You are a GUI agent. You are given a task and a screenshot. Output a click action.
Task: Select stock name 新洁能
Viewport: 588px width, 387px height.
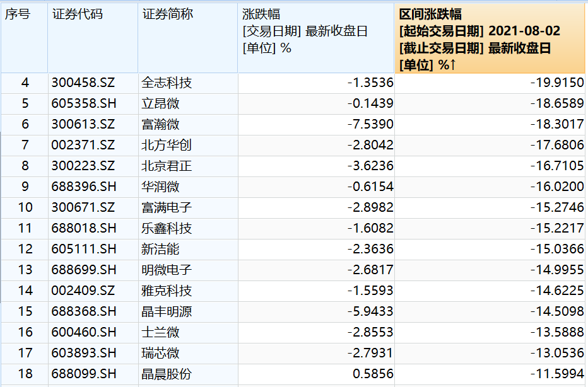point(160,249)
